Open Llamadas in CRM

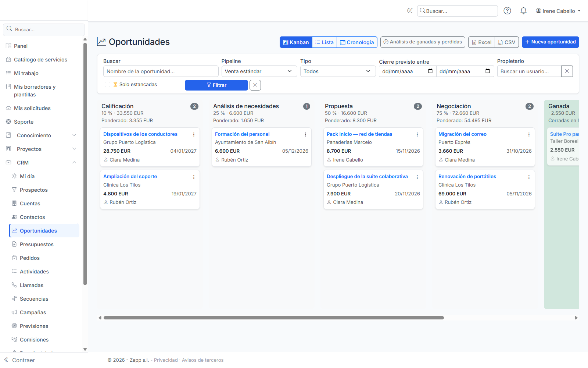pyautogui.click(x=44, y=285)
